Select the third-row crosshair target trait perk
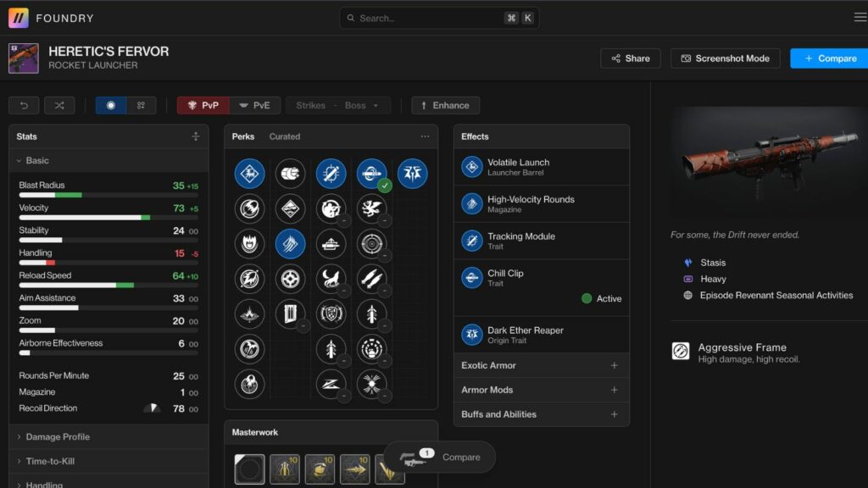The height and width of the screenshot is (488, 868). point(372,243)
